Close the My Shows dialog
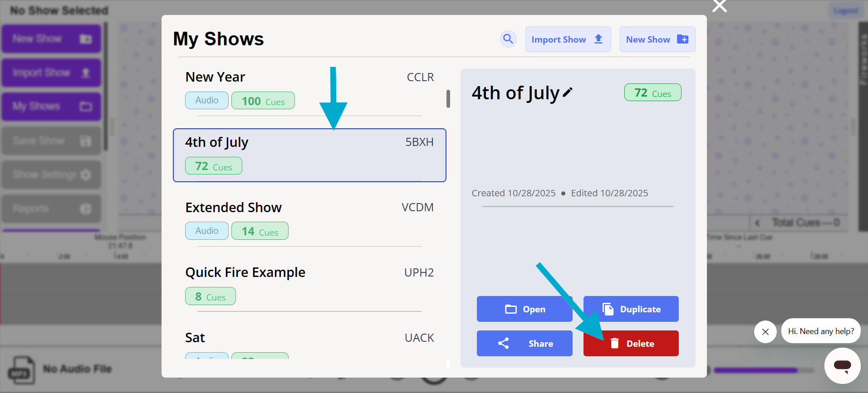 pos(719,6)
